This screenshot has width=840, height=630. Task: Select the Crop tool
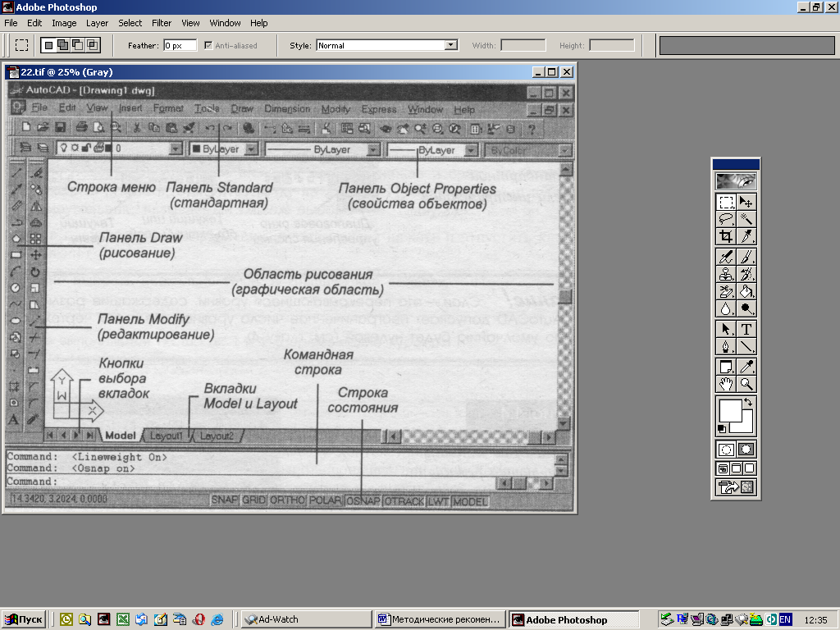(x=726, y=236)
